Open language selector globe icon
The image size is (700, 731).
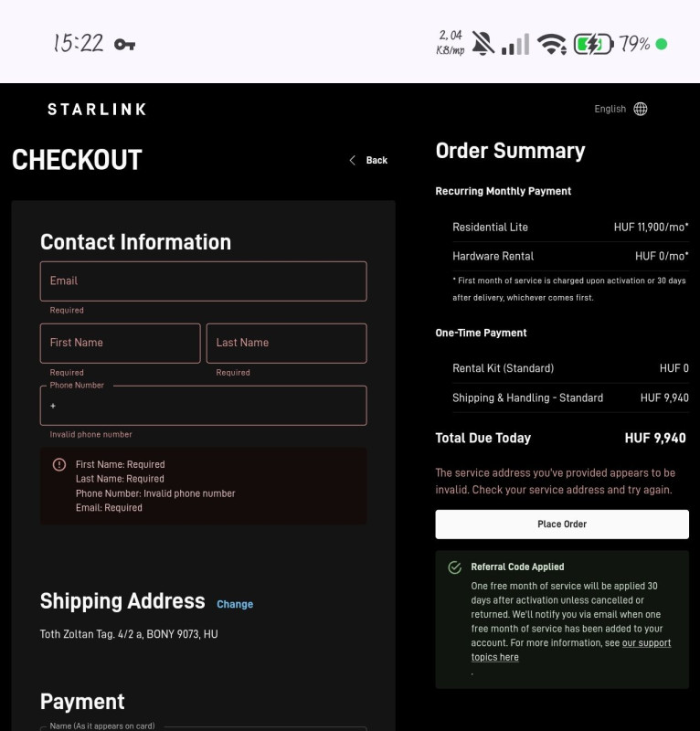click(641, 109)
